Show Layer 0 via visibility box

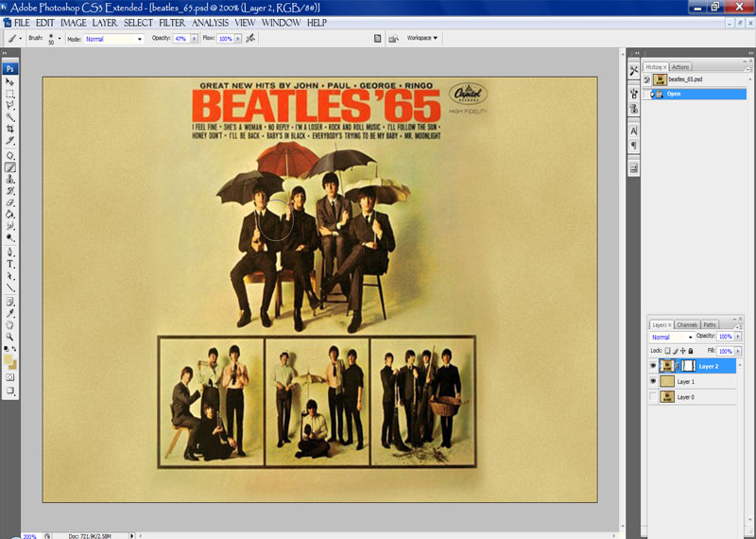[x=653, y=397]
